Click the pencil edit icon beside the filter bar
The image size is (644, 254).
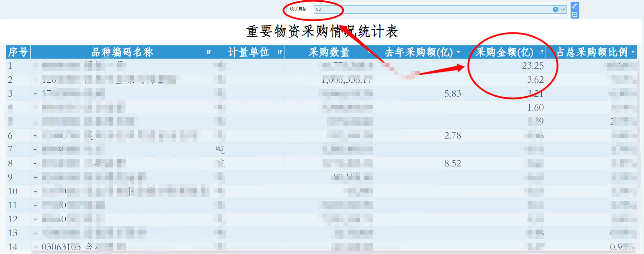[575, 6]
